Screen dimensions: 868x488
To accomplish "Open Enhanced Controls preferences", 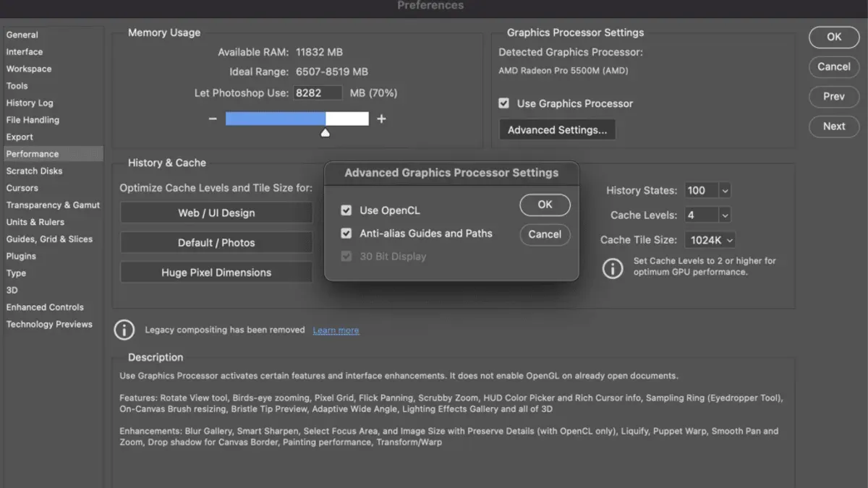I will [x=45, y=307].
